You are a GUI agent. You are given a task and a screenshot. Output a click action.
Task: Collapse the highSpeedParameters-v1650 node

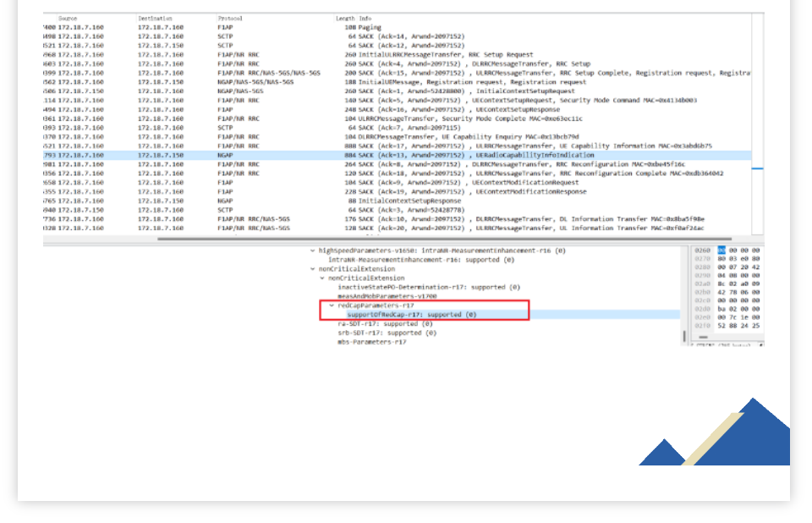pos(312,250)
